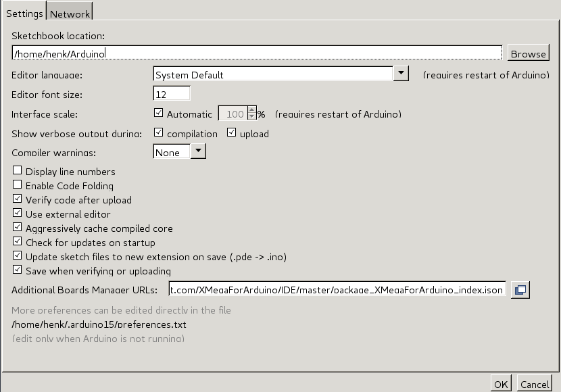Uncheck Use external editor
The width and height of the screenshot is (561, 392).
tap(17, 213)
